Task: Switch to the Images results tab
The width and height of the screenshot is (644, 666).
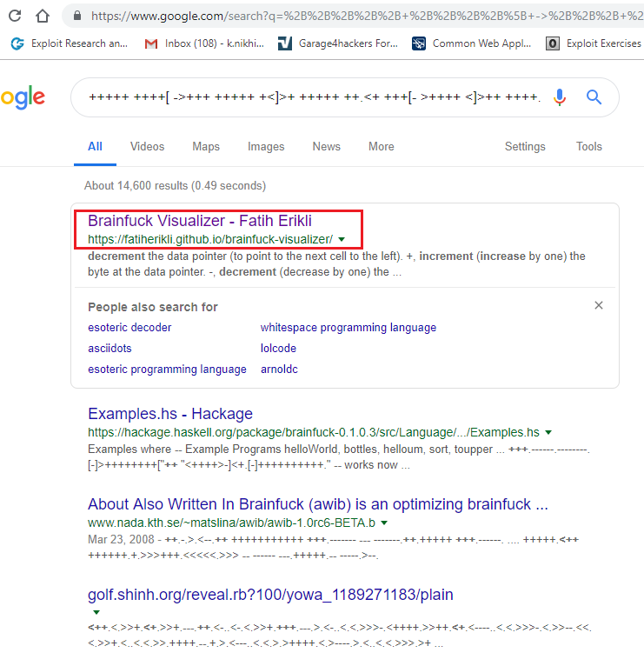Action: tap(266, 146)
